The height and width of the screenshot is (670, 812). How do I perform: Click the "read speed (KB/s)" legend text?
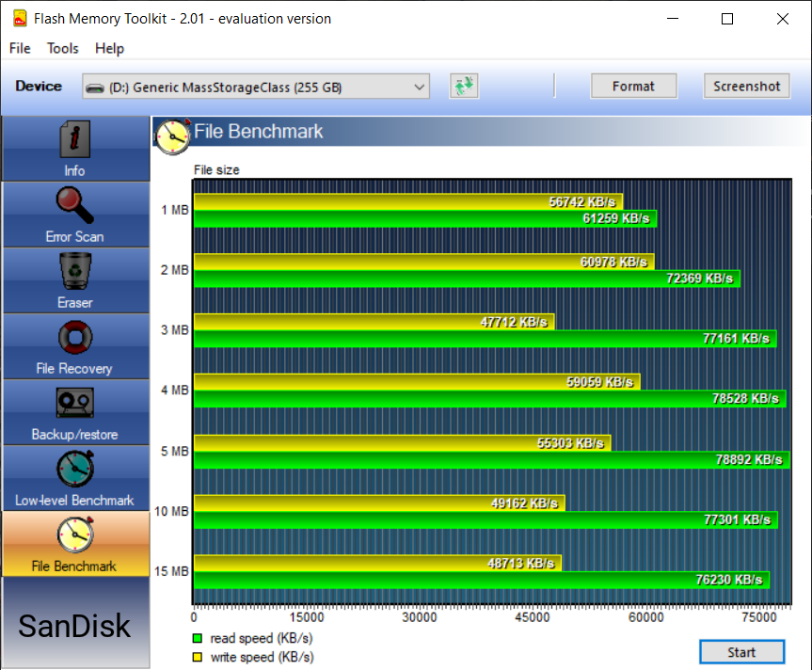pos(262,638)
